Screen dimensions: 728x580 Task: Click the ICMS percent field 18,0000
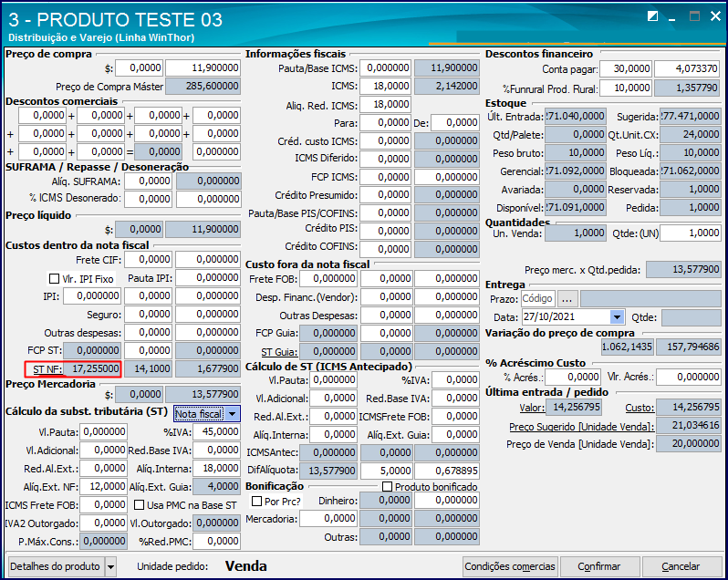coord(385,86)
